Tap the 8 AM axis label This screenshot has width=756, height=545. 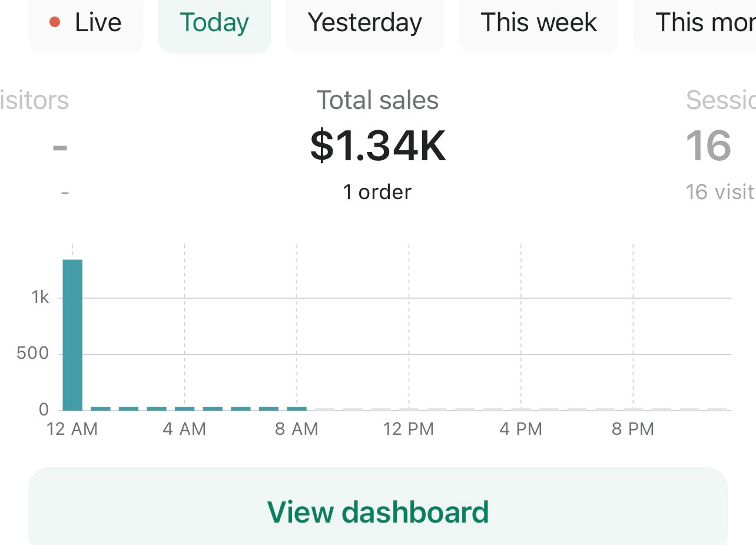pyautogui.click(x=296, y=429)
